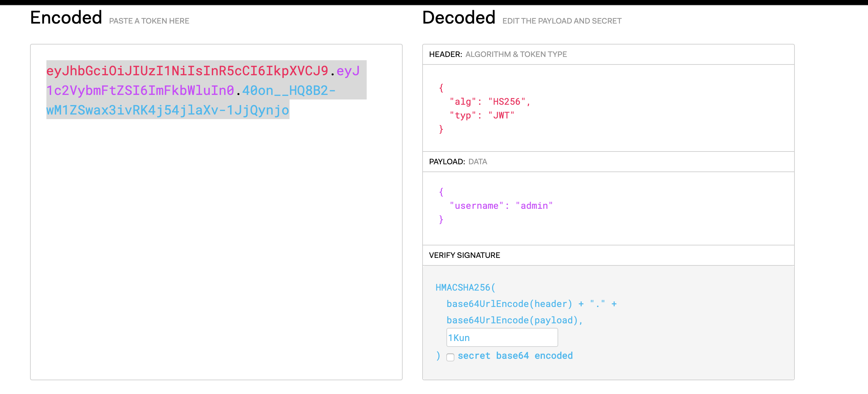Check the secret base64 encoded checkbox
The image size is (868, 394).
(450, 357)
